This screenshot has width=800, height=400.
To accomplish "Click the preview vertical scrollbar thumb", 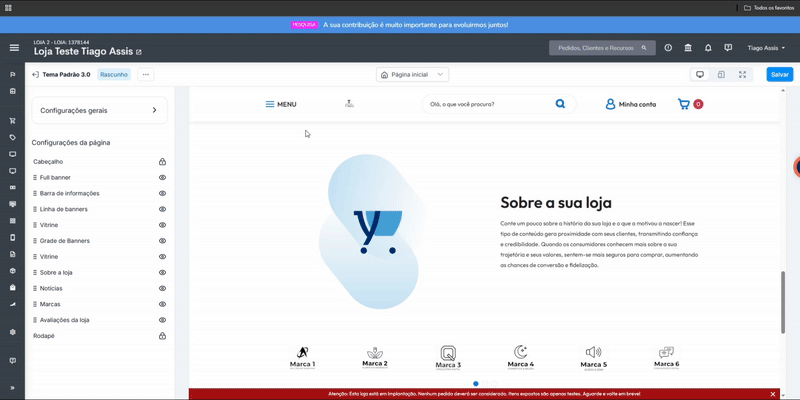I will (783, 303).
